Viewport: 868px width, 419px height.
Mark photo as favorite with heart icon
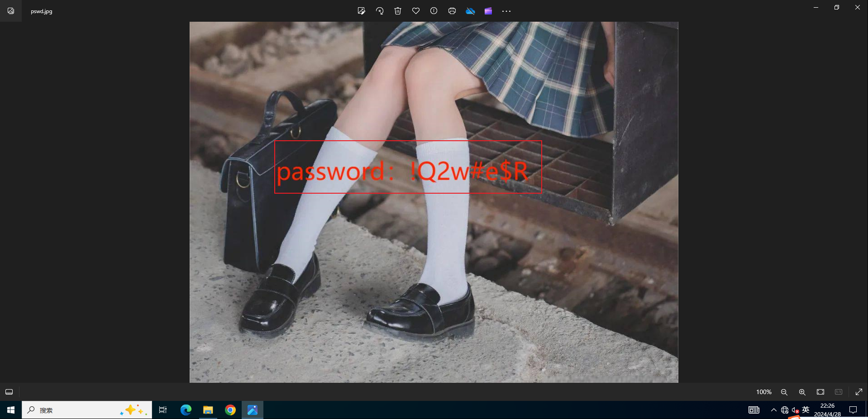[416, 11]
